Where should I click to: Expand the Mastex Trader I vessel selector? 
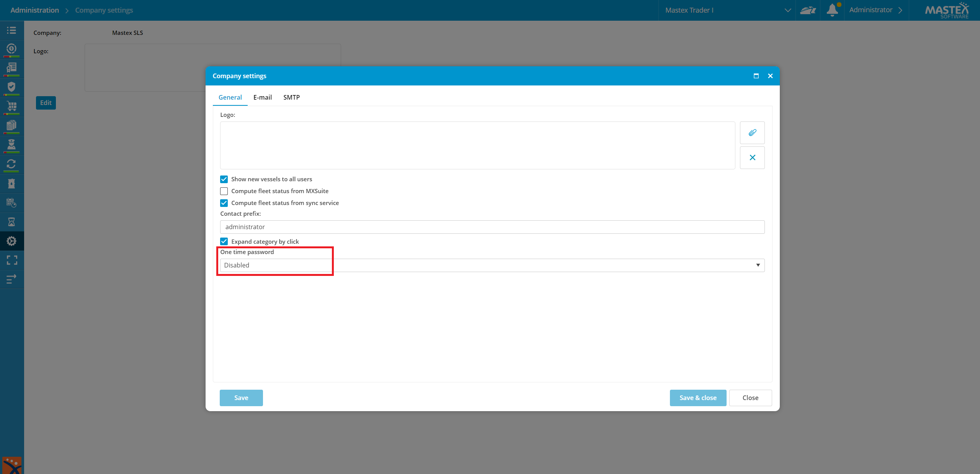point(727,10)
